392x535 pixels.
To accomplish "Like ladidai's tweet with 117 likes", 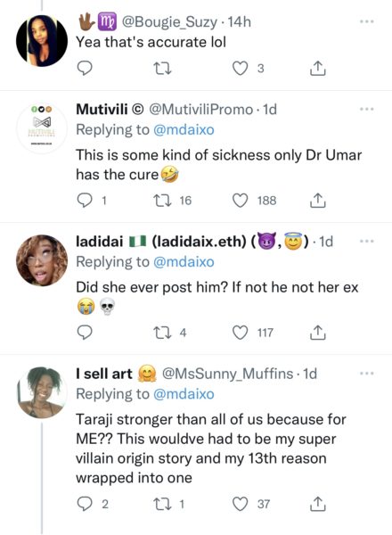I will click(x=240, y=333).
